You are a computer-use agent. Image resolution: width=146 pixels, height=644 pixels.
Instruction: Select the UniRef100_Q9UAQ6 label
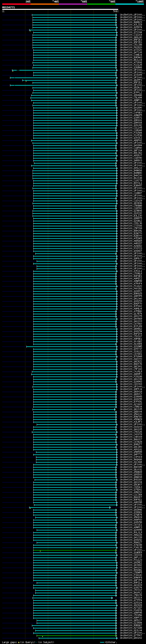coord(131,95)
